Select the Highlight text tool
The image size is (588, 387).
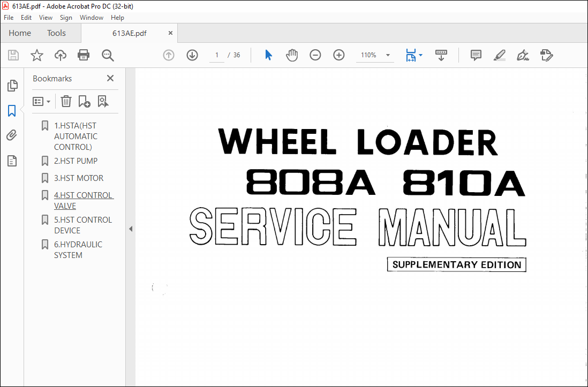(x=500, y=55)
